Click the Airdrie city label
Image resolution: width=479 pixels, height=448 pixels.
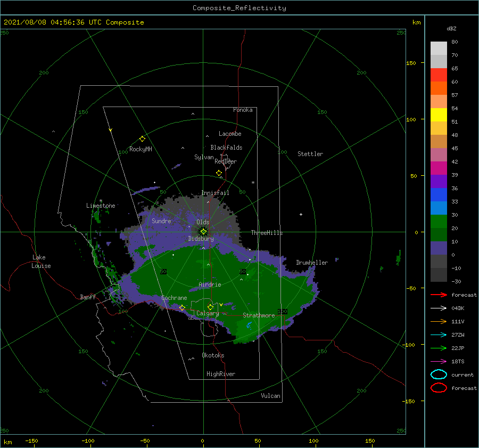(210, 284)
